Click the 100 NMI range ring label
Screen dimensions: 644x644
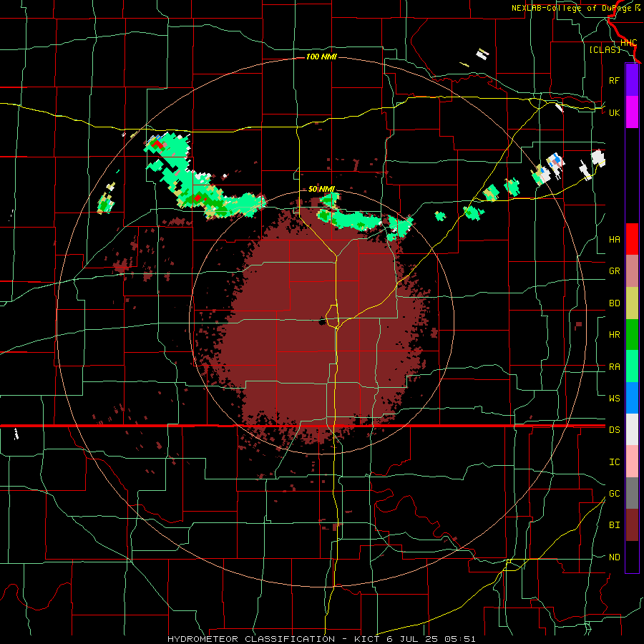[321, 57]
